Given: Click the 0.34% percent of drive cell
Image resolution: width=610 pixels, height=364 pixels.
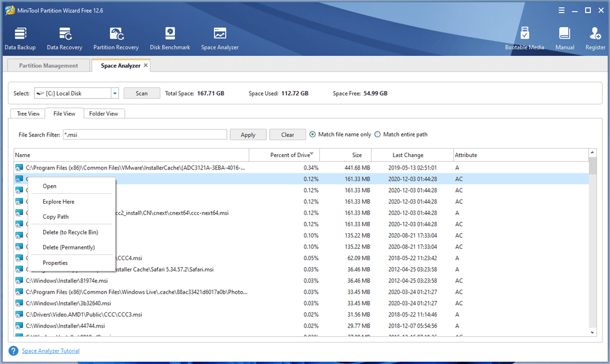Looking at the screenshot, I should pos(311,168).
